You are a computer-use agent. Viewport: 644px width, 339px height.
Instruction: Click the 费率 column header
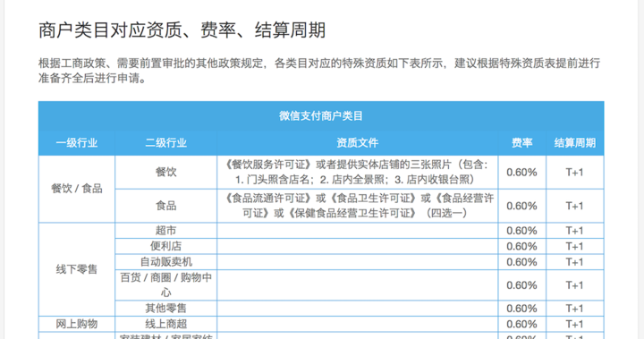coord(522,143)
